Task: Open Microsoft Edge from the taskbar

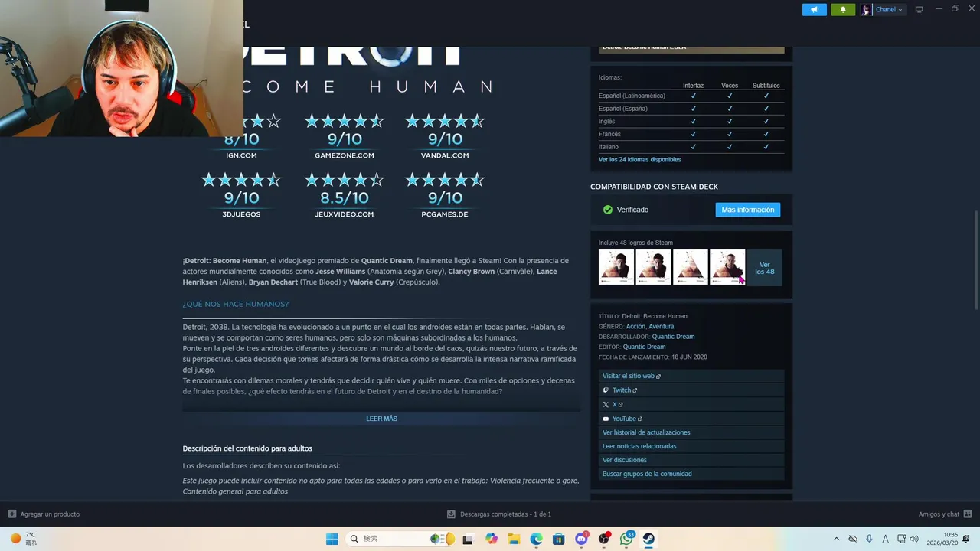Action: coord(537,539)
